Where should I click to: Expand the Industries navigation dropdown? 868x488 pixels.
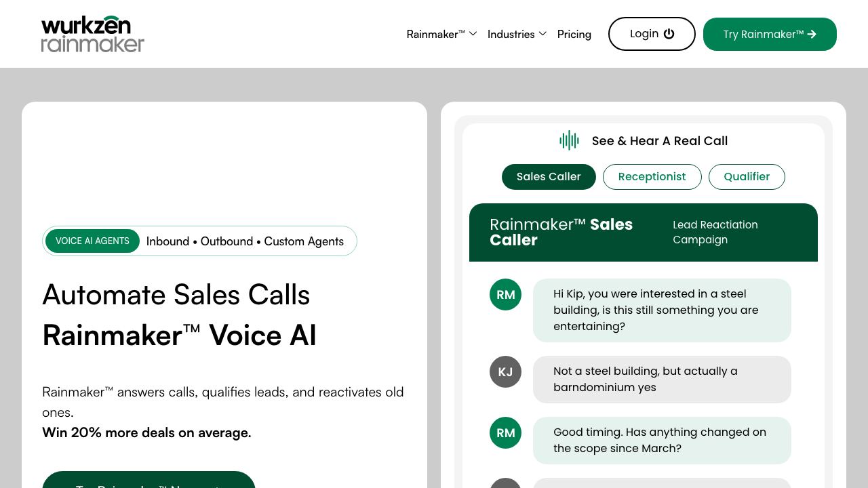pos(517,34)
